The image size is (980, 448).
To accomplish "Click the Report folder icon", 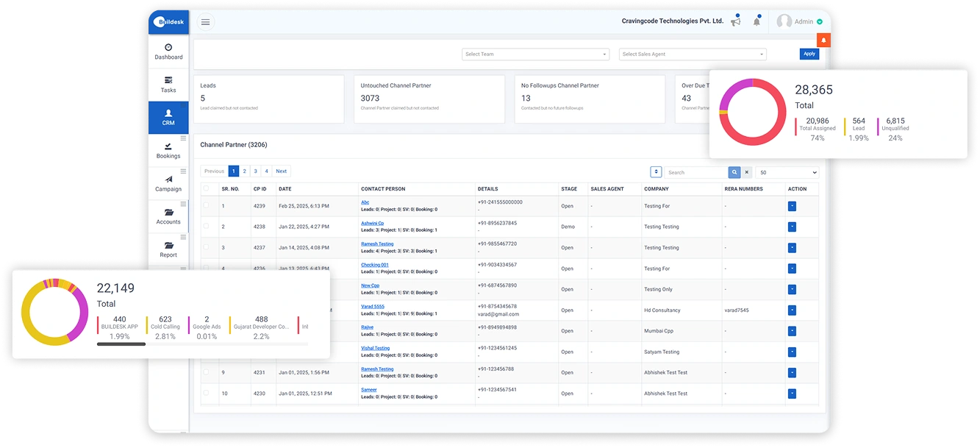I will 168,245.
